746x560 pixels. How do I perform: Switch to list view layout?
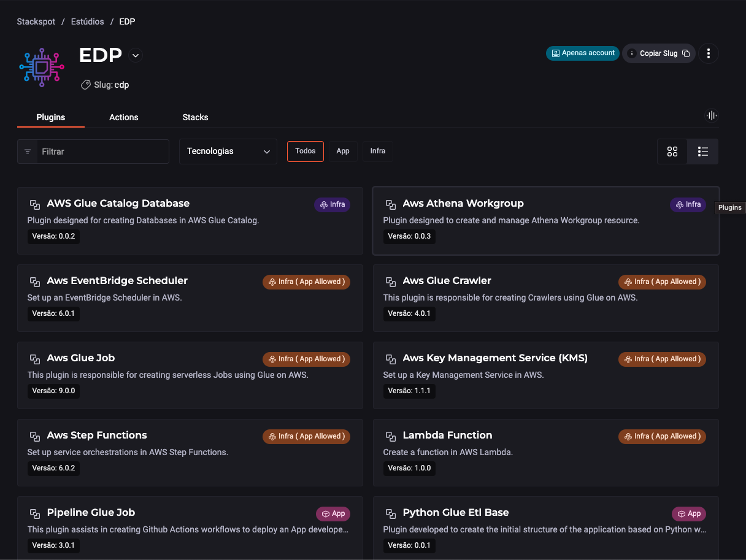tap(703, 152)
